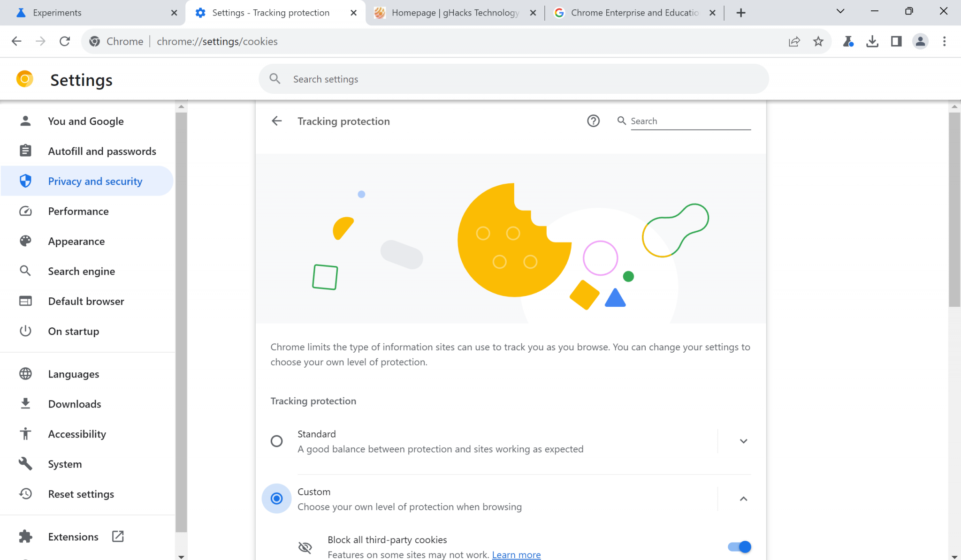Click the Tracking protection help icon
This screenshot has height=560, width=961.
coord(593,121)
